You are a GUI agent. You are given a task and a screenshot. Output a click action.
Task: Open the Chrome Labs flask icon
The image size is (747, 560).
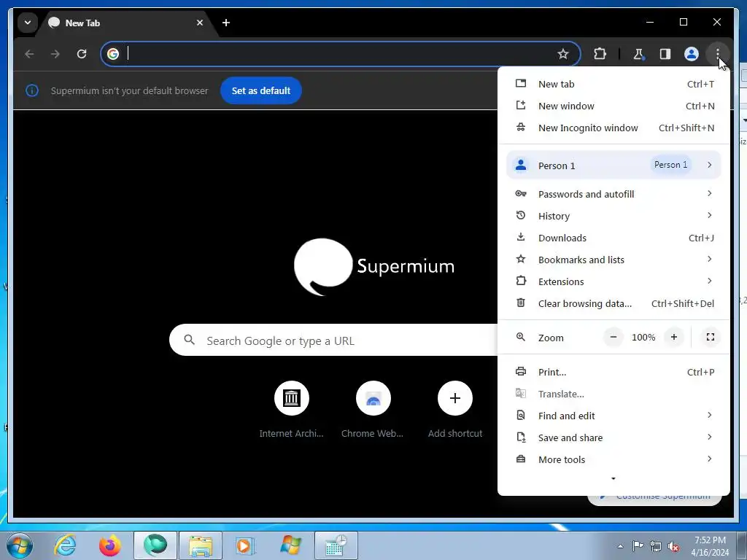point(638,54)
